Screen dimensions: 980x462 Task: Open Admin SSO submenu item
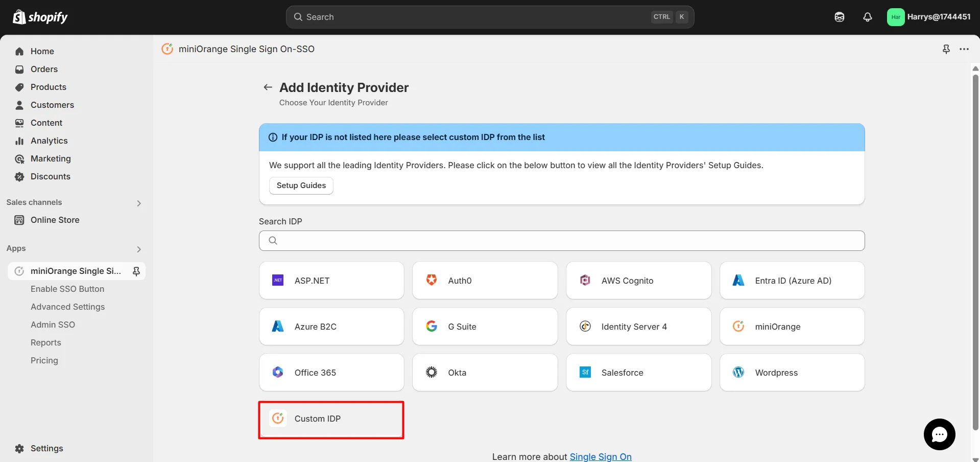click(x=53, y=325)
